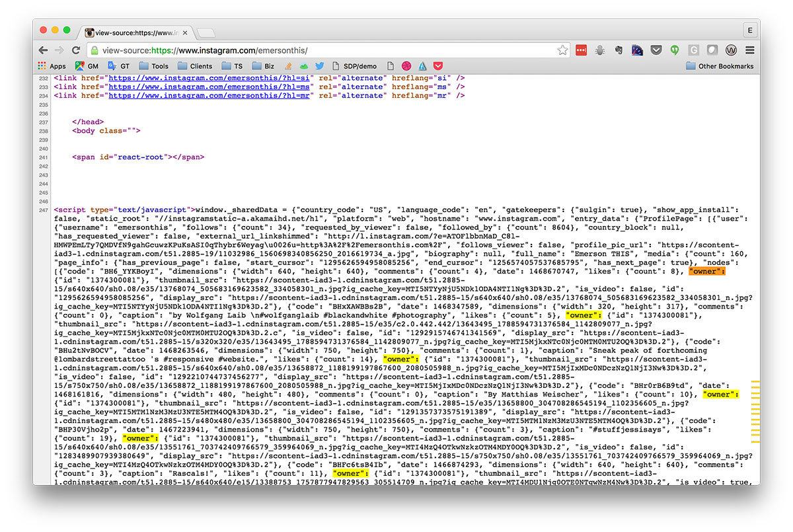Open the blue triangle bookmark icon
The image size is (793, 532).
422,66
